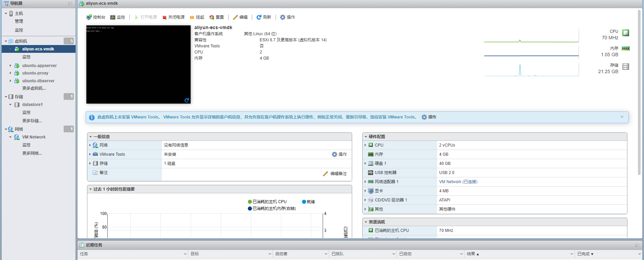The image size is (644, 260).
Task: Dismiss the VMware Tools info banner
Action: (622, 117)
